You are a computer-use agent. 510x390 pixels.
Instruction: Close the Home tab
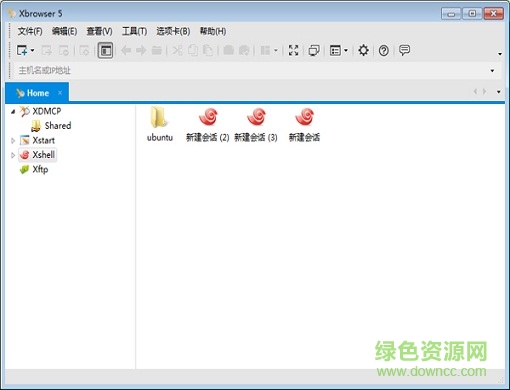click(60, 93)
